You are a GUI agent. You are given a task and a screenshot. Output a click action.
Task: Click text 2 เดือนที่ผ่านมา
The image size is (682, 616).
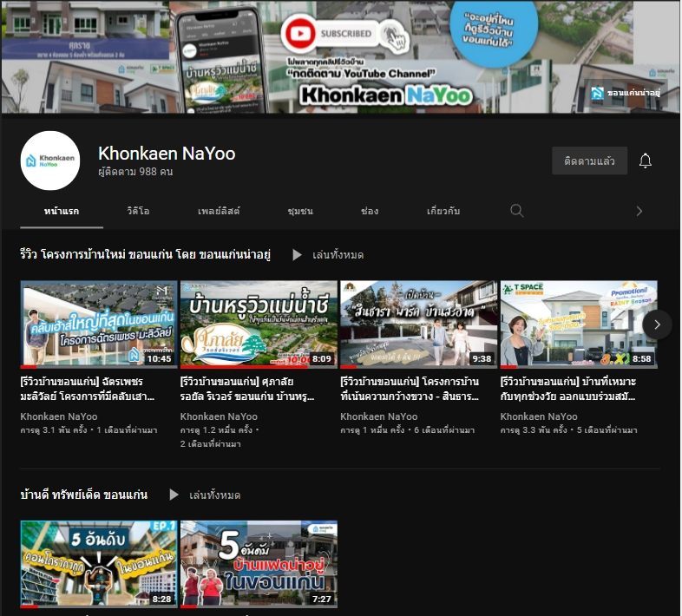click(211, 444)
